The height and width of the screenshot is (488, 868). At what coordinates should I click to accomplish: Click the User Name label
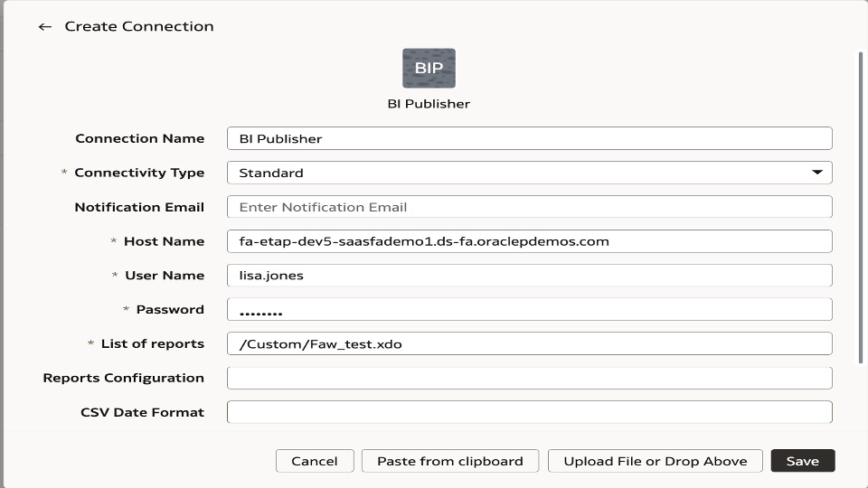click(x=165, y=276)
